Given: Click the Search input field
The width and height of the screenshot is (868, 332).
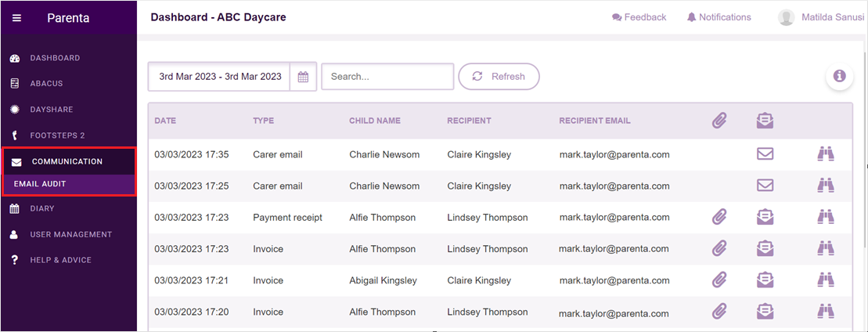Looking at the screenshot, I should 387,77.
